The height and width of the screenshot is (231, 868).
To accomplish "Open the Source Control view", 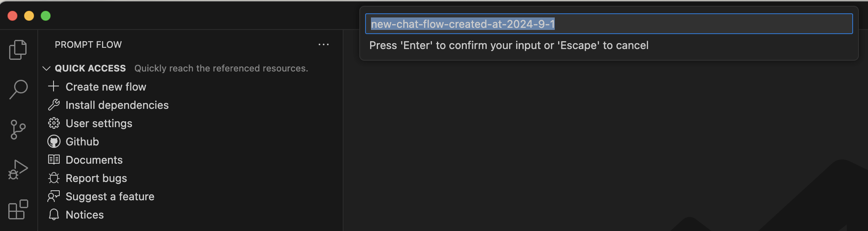I will (18, 130).
